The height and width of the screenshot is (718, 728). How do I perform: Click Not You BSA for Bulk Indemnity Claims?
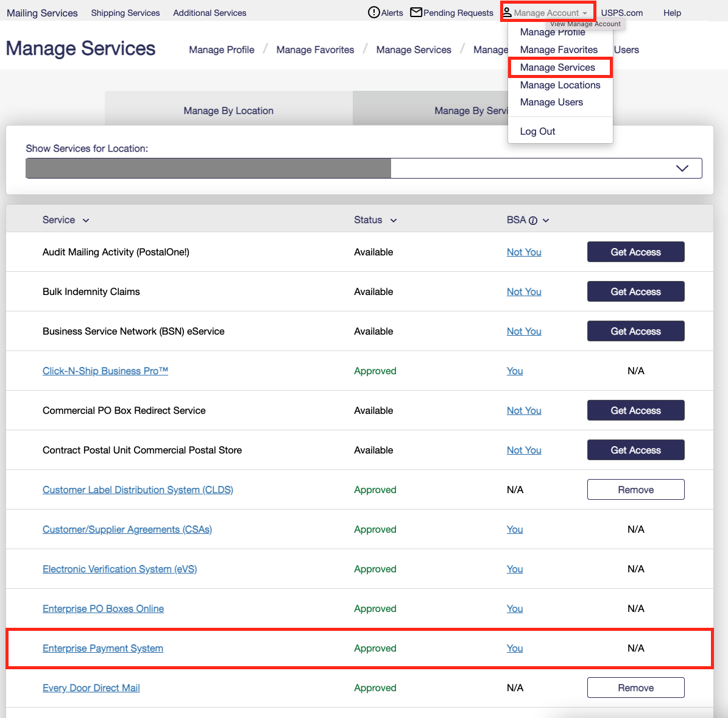[x=524, y=292]
